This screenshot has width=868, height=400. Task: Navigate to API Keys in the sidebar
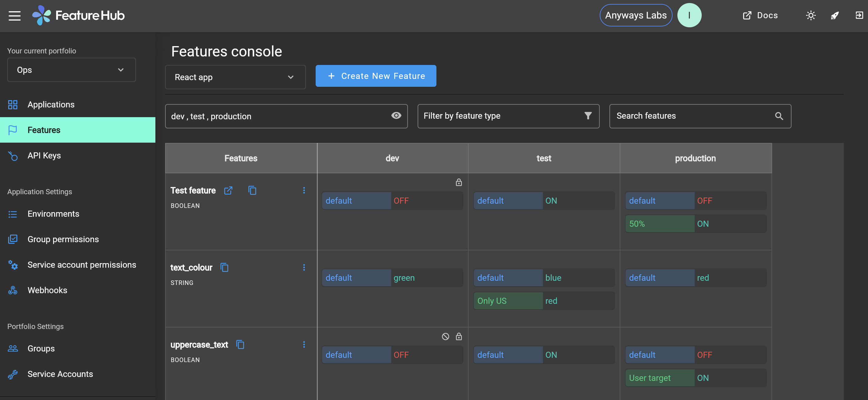pos(44,155)
